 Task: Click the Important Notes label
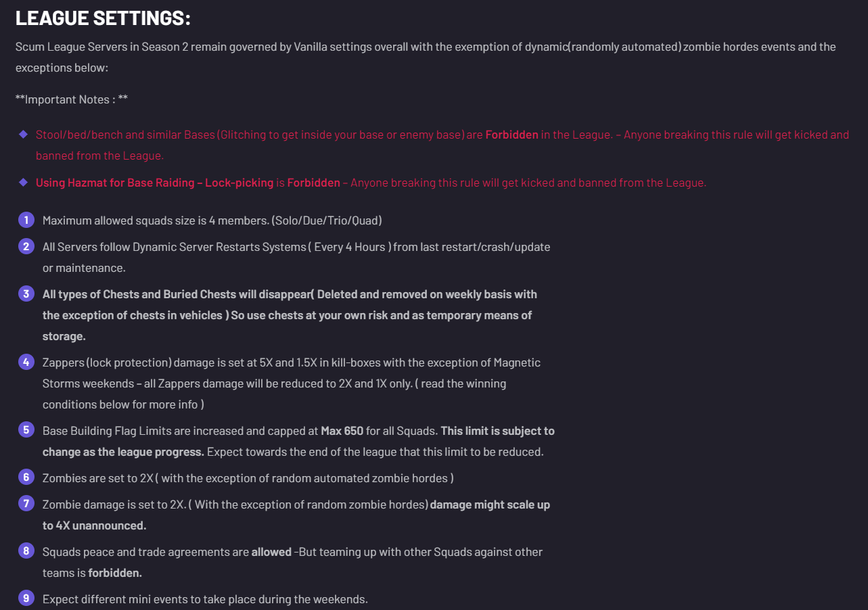(x=71, y=99)
